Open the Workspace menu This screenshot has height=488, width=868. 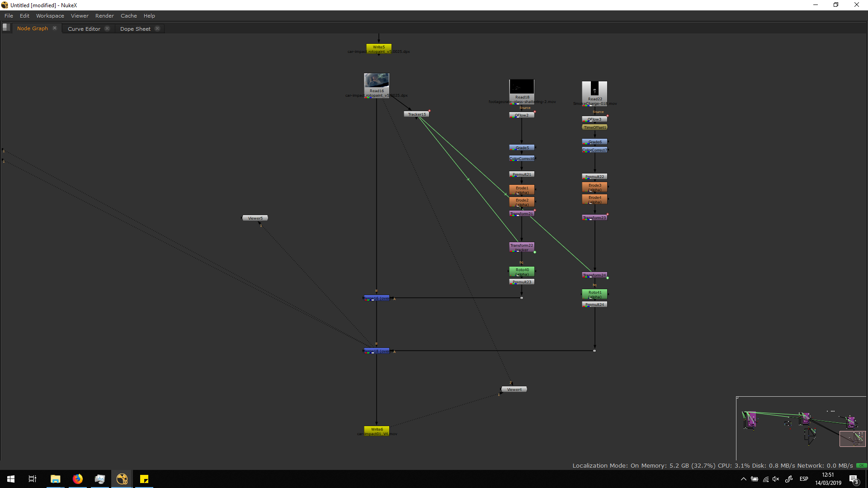click(x=50, y=16)
